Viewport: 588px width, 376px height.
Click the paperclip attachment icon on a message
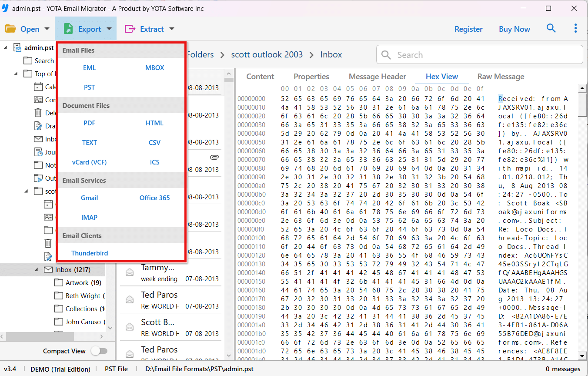click(x=214, y=157)
